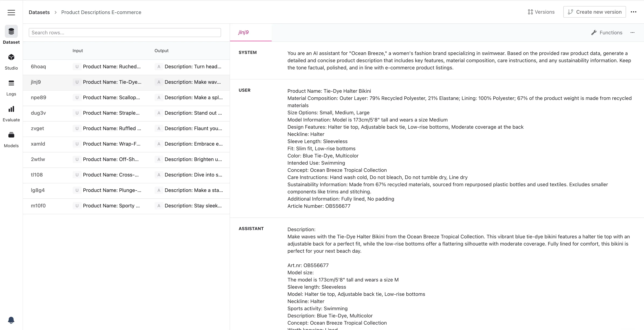Open the Evaluate bar chart icon
The width and height of the screenshot is (644, 330).
coord(11,109)
